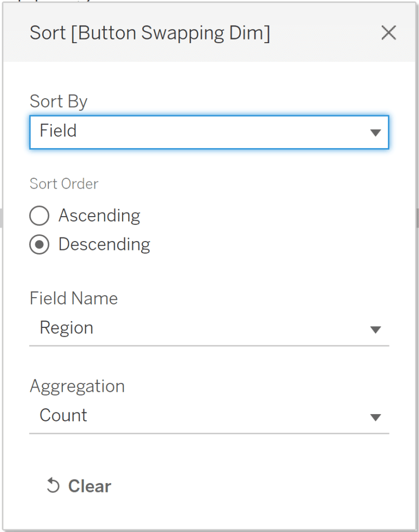Image resolution: width=419 pixels, height=532 pixels.
Task: Select the Descending sort order radio button
Action: (39, 244)
